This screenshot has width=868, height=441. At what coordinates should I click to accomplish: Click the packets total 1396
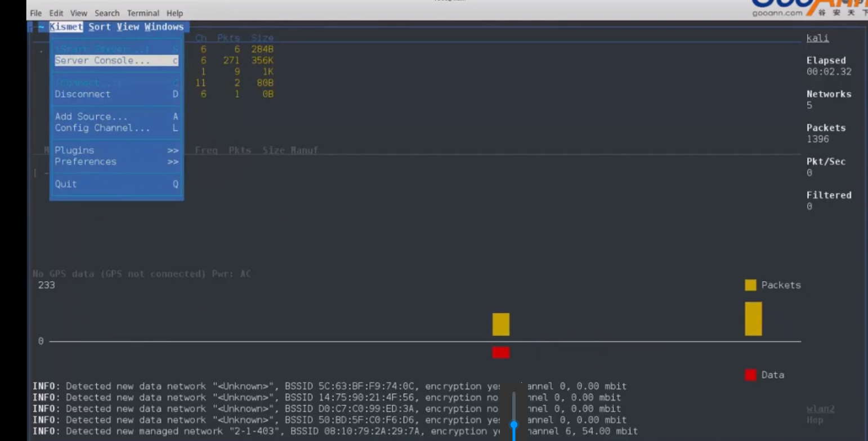pyautogui.click(x=817, y=139)
